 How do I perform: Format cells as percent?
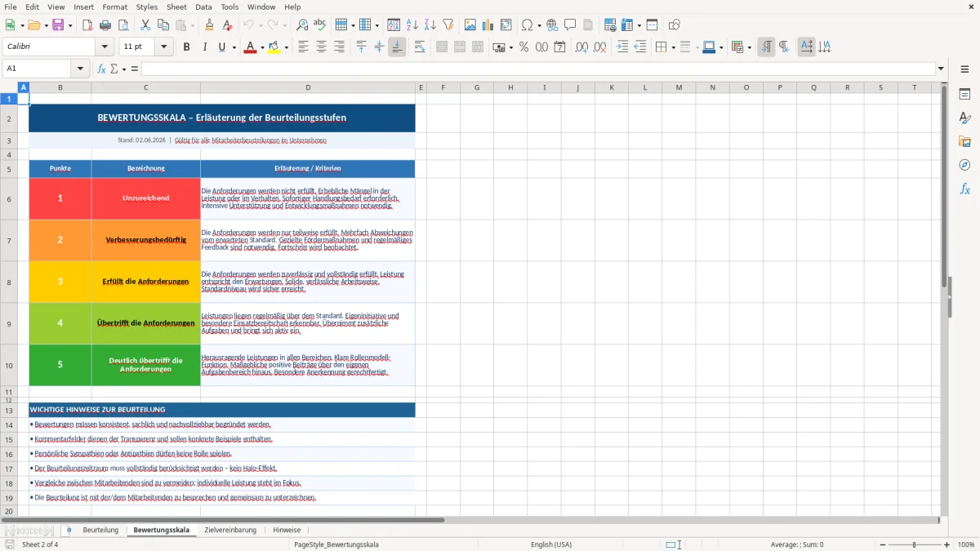click(523, 47)
